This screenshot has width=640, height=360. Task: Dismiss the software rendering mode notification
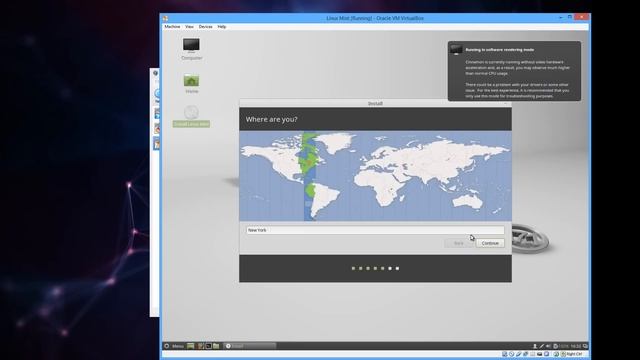(514, 71)
